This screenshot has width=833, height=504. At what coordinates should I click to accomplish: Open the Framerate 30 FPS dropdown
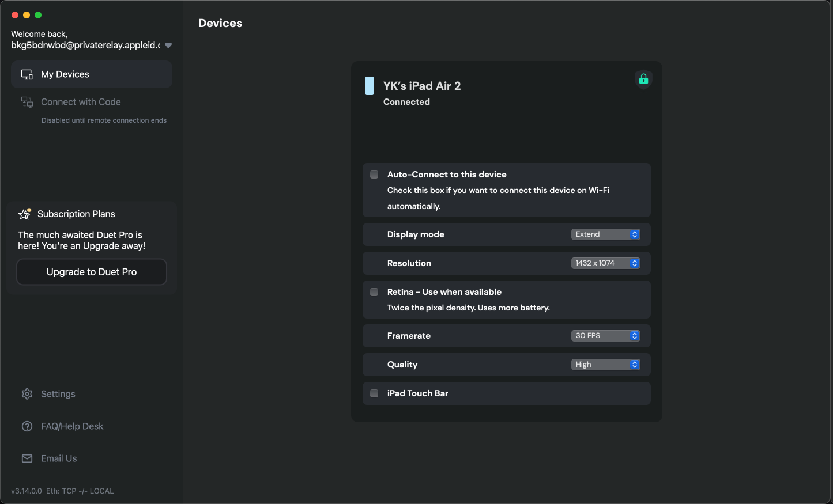[x=606, y=336]
